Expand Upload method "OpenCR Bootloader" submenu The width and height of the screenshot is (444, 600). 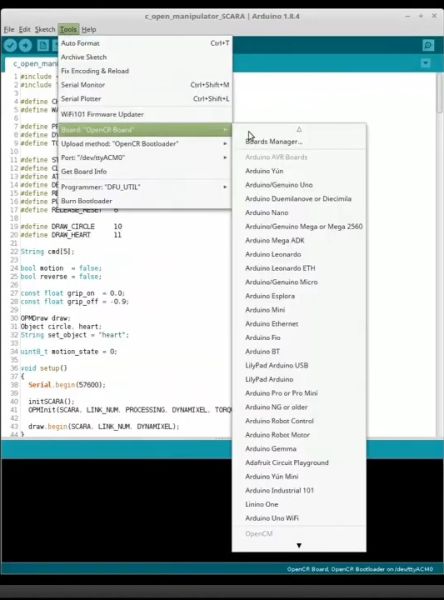click(x=145, y=144)
